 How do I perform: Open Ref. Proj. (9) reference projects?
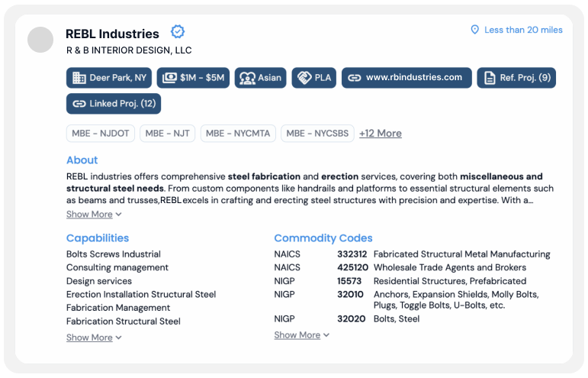pyautogui.click(x=516, y=78)
